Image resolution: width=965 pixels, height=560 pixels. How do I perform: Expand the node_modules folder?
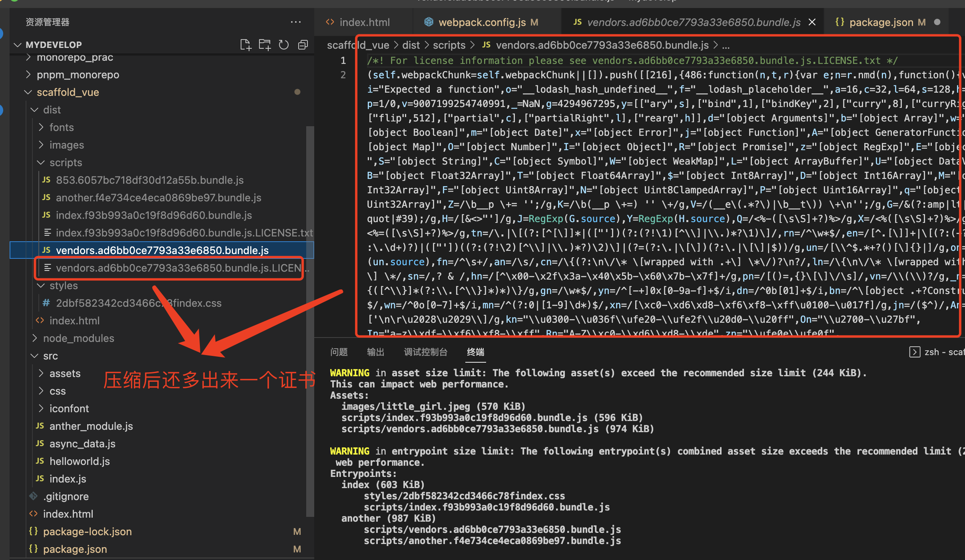click(x=78, y=338)
